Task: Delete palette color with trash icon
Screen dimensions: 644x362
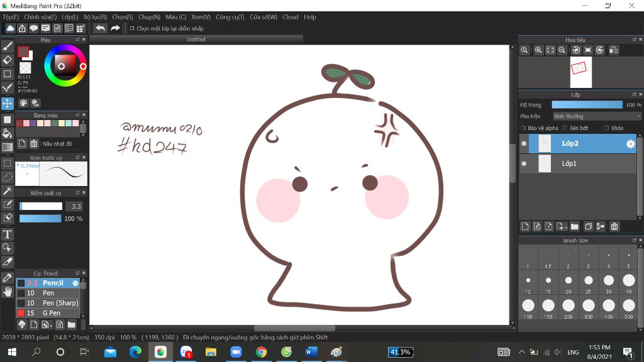Action: click(34, 144)
